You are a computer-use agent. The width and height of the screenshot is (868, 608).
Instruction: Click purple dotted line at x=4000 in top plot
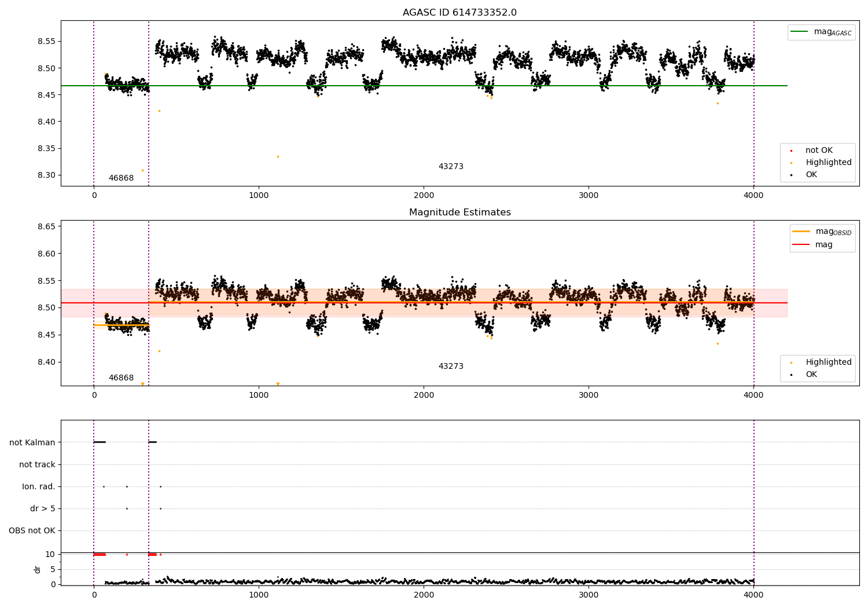[754, 103]
